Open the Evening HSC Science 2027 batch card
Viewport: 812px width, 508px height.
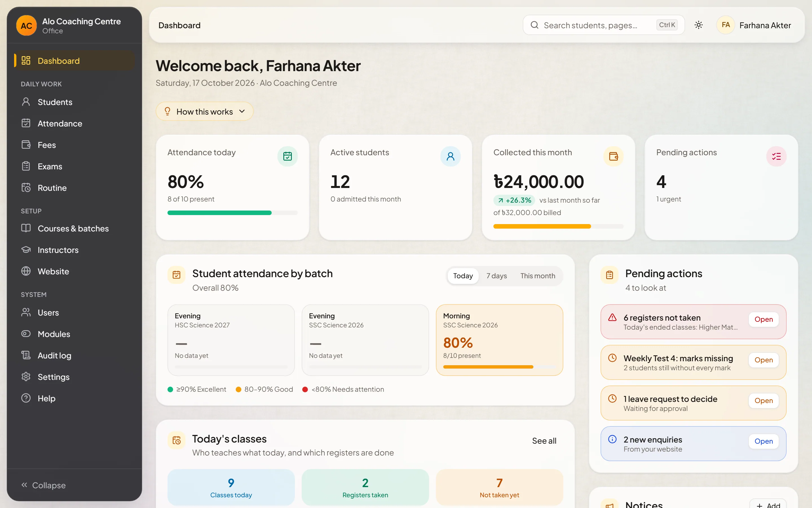coord(231,340)
